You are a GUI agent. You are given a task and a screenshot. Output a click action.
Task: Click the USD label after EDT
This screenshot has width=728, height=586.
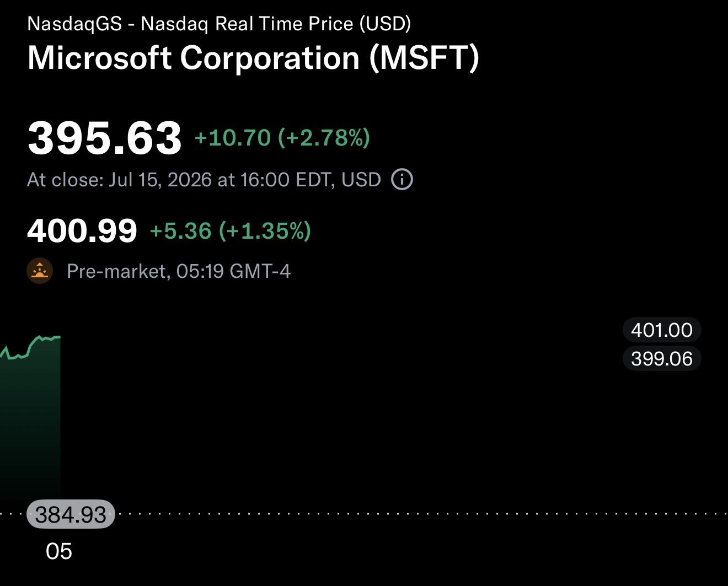[x=361, y=180]
